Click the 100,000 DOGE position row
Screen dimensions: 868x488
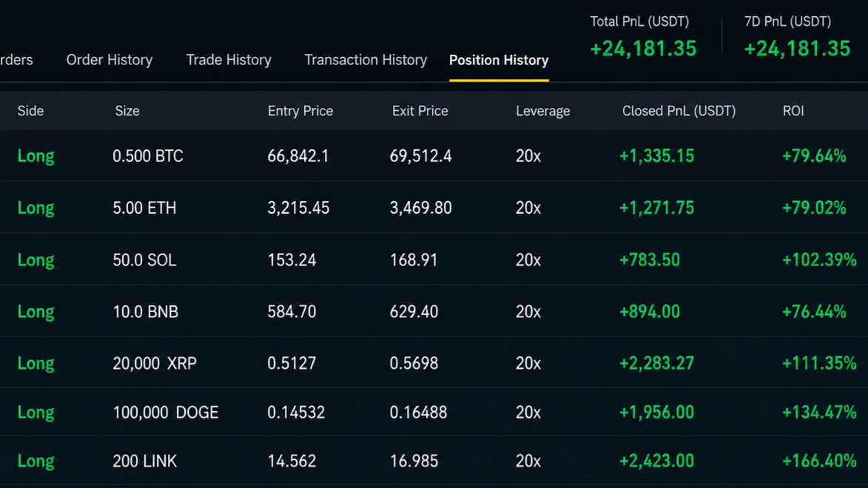[x=434, y=412]
